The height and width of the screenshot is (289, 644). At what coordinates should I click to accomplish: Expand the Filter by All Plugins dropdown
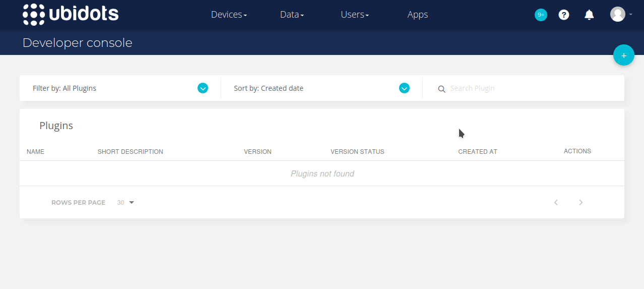click(x=203, y=88)
